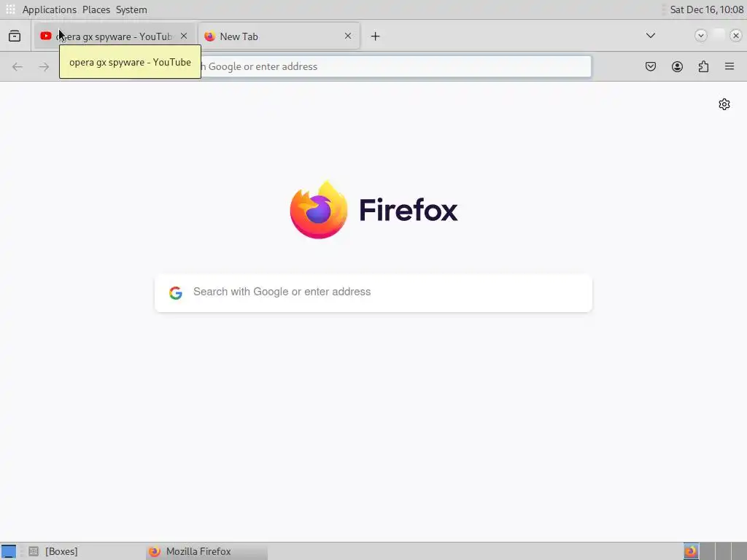Click the Firefox tray icon bottom panel
Viewport: 747px width, 560px height.
[691, 551]
